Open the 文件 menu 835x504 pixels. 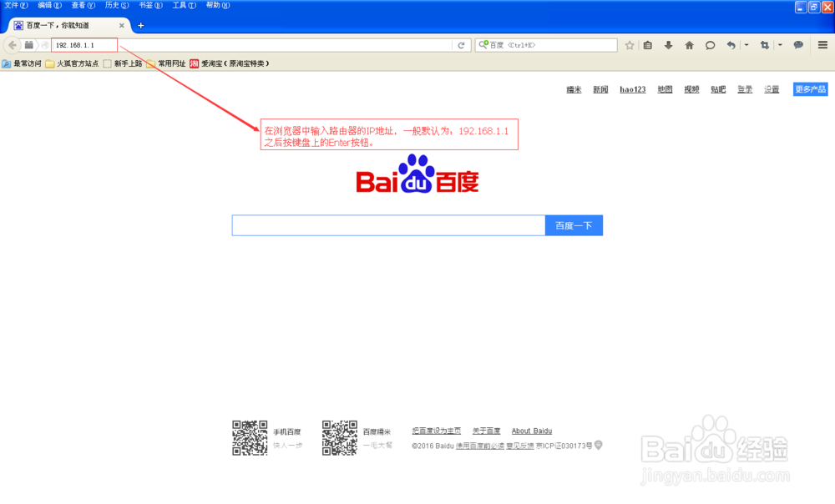pyautogui.click(x=15, y=5)
